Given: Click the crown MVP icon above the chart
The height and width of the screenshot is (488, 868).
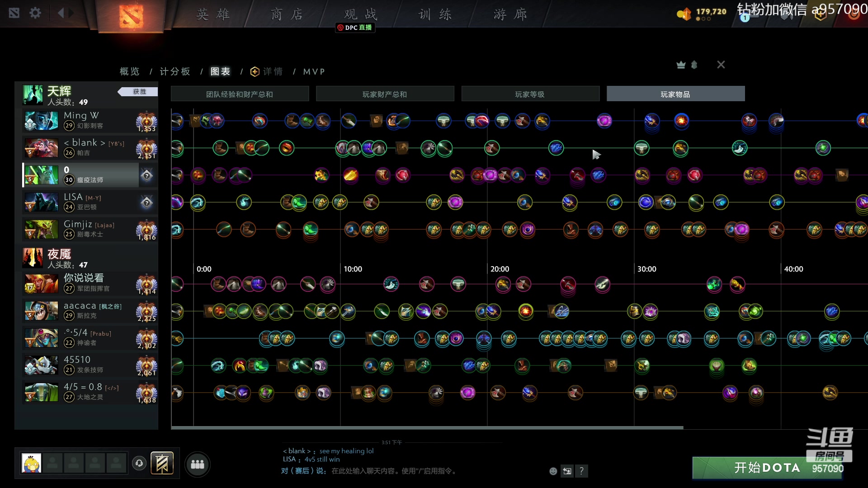Looking at the screenshot, I should pos(681,64).
